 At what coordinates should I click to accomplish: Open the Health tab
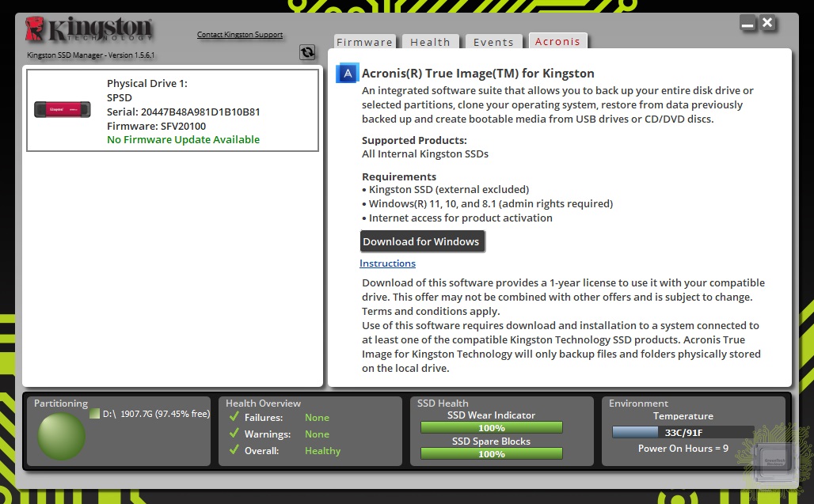[x=430, y=42]
